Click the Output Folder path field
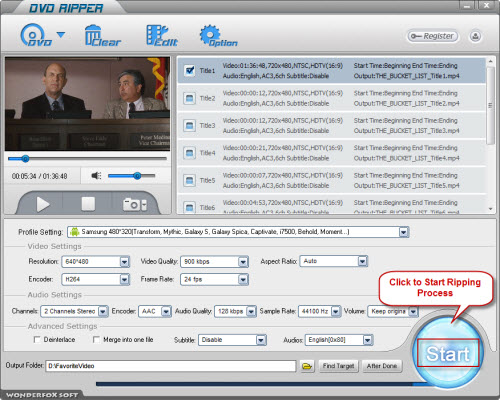Viewport: 500px width, 400px height. tap(171, 366)
